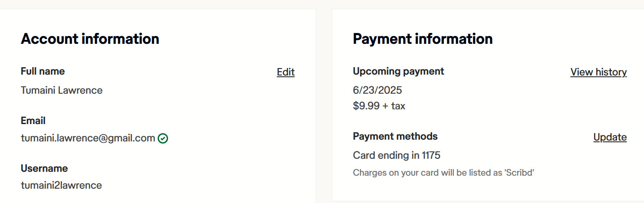Click the Account information heading
Viewport: 644px width, 203px height.
90,39
